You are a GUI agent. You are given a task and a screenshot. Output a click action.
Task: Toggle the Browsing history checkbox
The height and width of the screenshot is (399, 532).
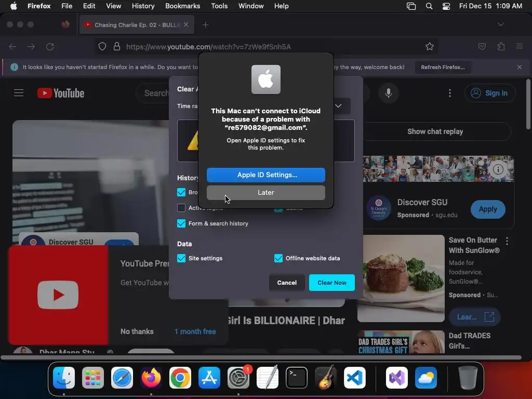pyautogui.click(x=181, y=192)
